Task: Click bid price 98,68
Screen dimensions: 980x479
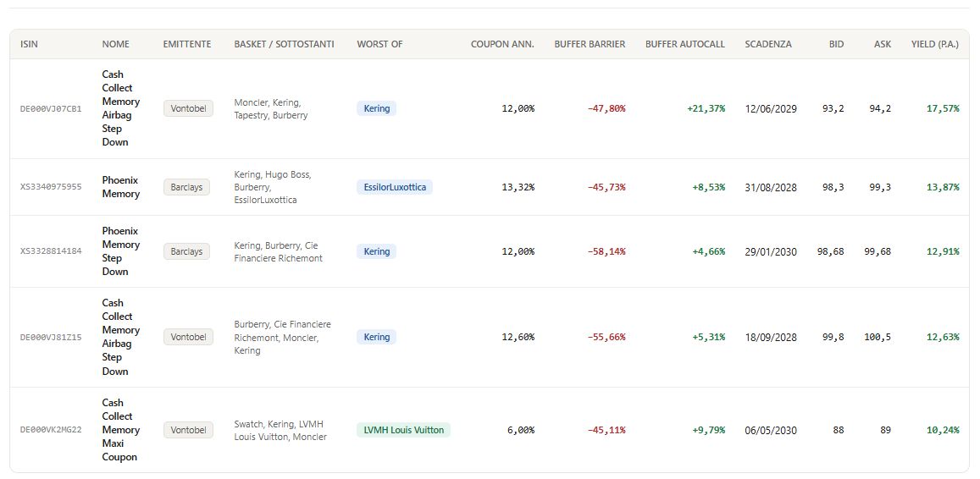Action: [831, 251]
